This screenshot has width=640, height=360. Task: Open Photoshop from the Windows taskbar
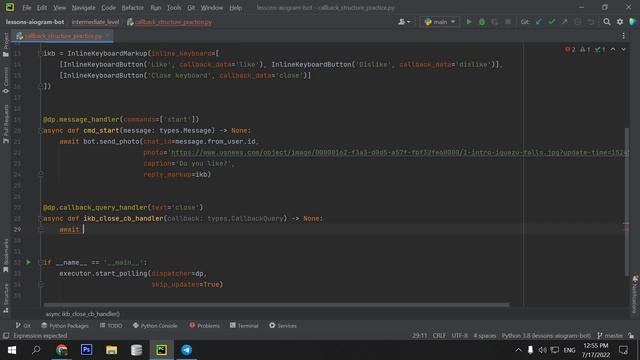(87, 350)
